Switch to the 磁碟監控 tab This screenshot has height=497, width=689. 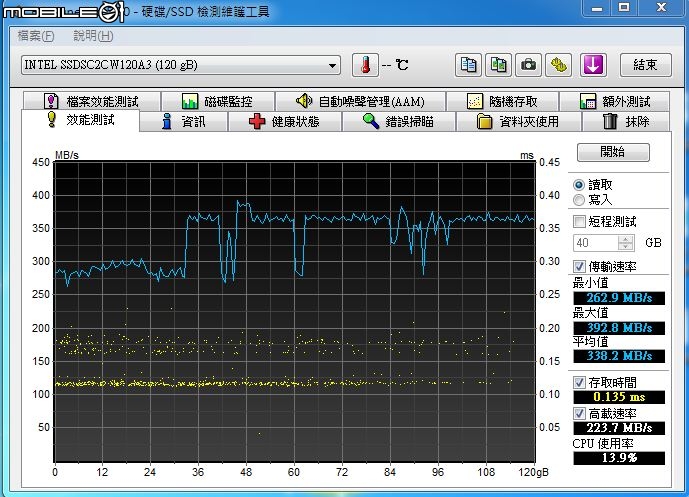tap(218, 102)
